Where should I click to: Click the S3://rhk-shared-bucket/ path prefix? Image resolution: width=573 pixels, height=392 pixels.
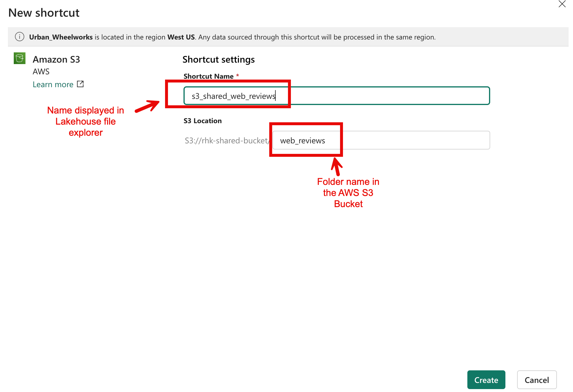(227, 141)
